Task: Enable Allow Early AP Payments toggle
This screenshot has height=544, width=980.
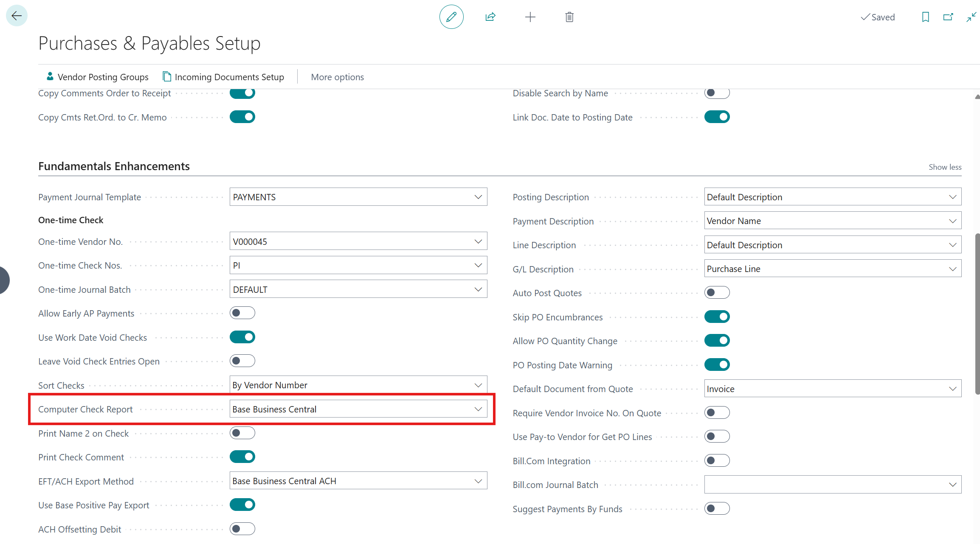Action: (242, 313)
